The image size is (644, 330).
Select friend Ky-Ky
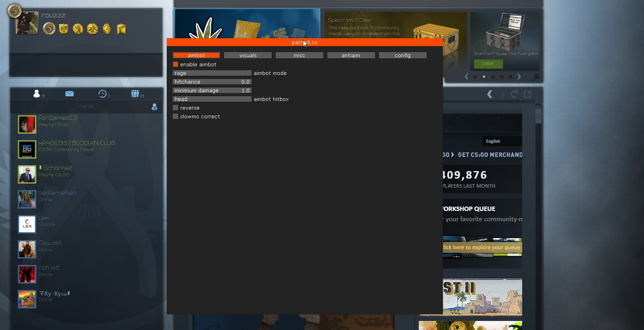click(x=86, y=299)
